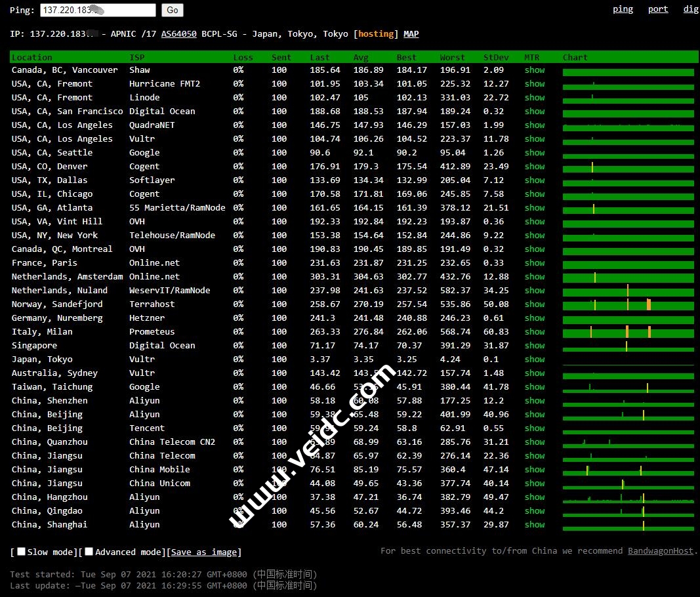
Task: Show MTR for Dallas Softlayer row
Action: click(x=535, y=180)
